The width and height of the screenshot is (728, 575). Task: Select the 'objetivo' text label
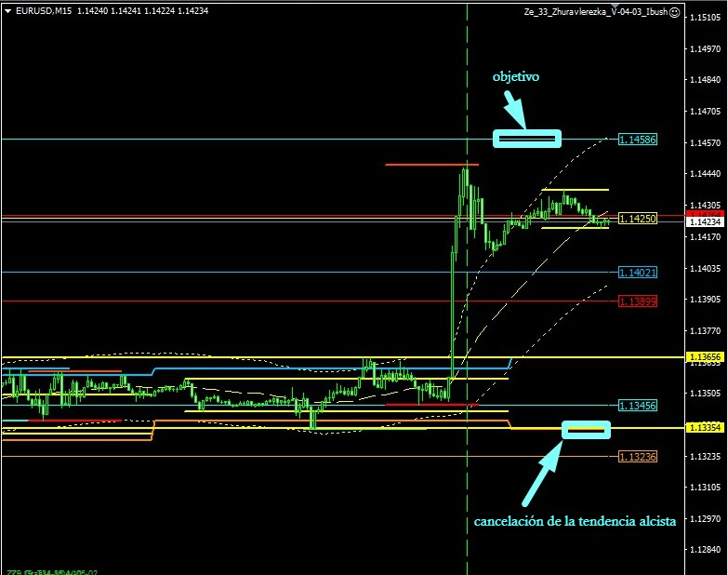(x=516, y=77)
